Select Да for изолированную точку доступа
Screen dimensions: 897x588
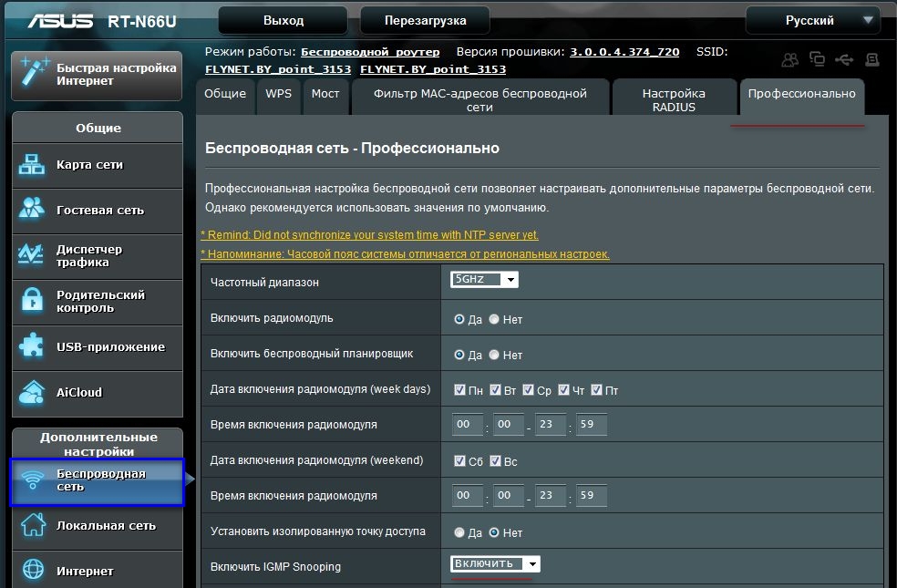pyautogui.click(x=459, y=532)
